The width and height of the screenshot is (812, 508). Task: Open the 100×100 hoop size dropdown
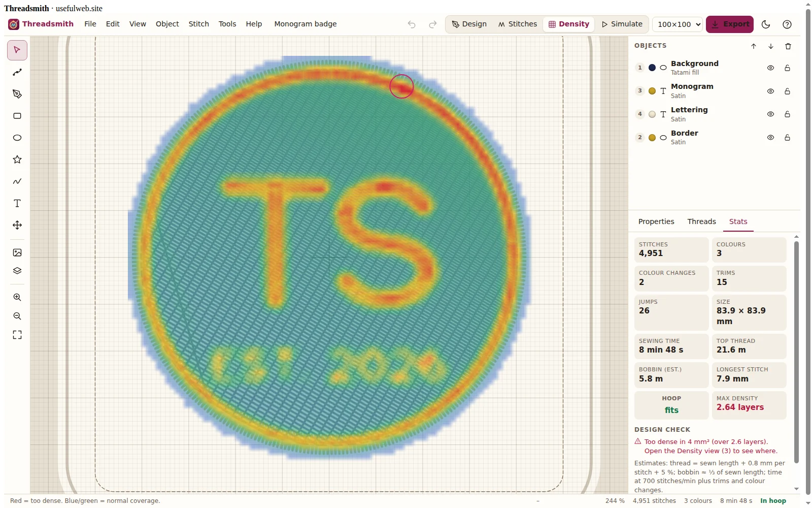pos(678,24)
